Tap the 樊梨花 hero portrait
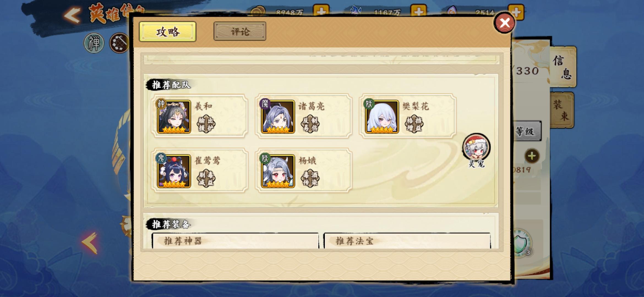 tap(382, 116)
